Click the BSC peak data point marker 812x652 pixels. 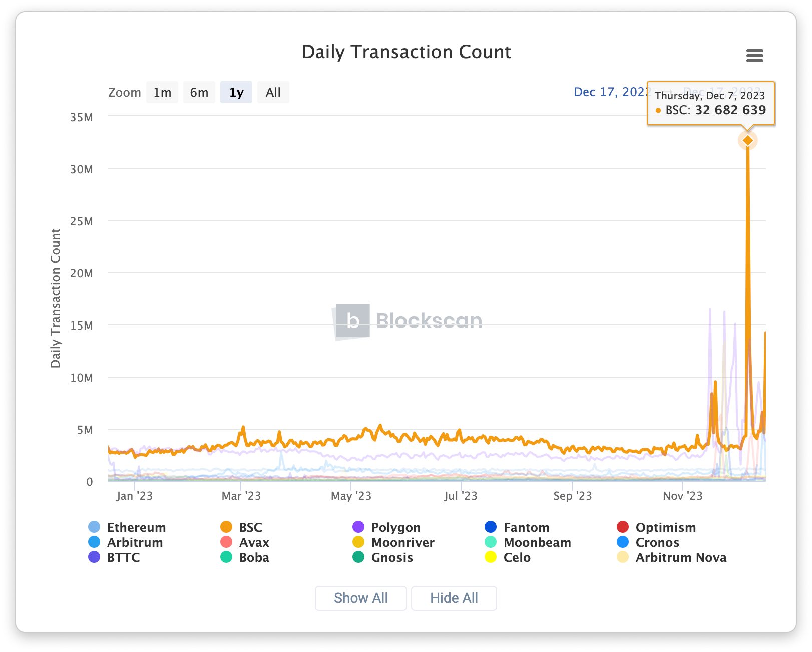point(747,141)
